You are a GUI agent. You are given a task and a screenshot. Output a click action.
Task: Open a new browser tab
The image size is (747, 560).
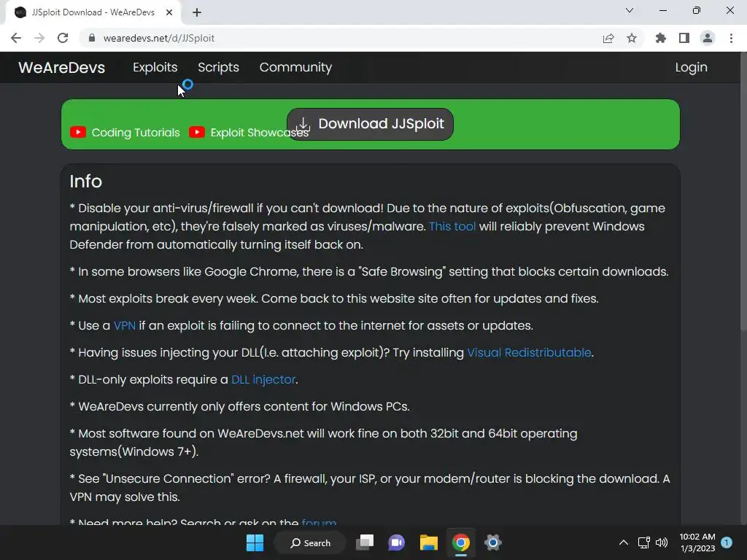[197, 12]
